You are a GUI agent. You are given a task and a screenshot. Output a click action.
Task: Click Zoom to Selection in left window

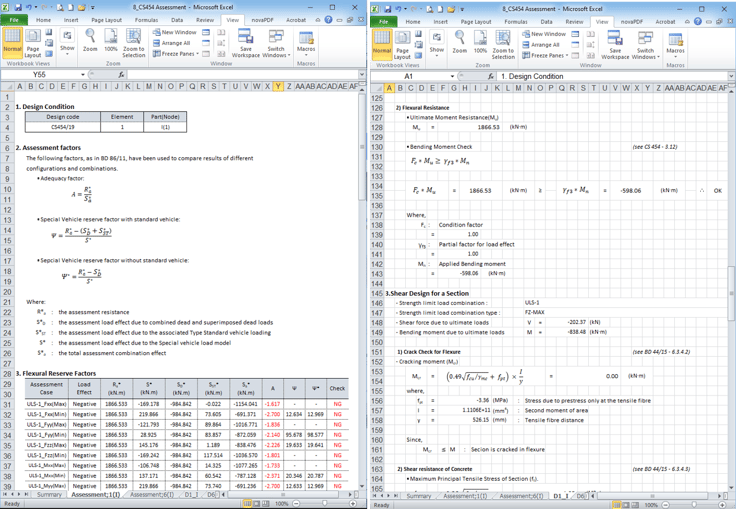point(134,43)
